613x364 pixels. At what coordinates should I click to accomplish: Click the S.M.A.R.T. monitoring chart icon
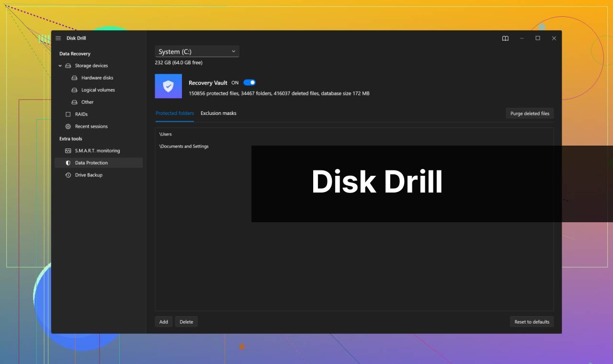68,151
